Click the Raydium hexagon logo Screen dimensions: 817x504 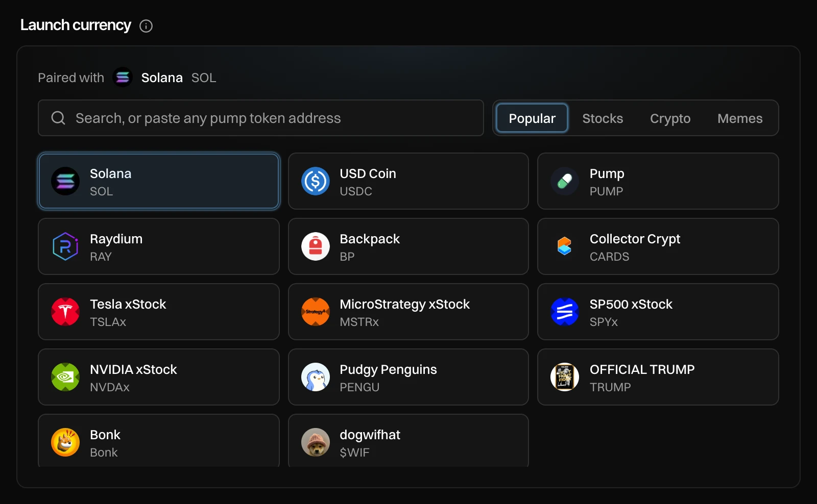tap(65, 246)
